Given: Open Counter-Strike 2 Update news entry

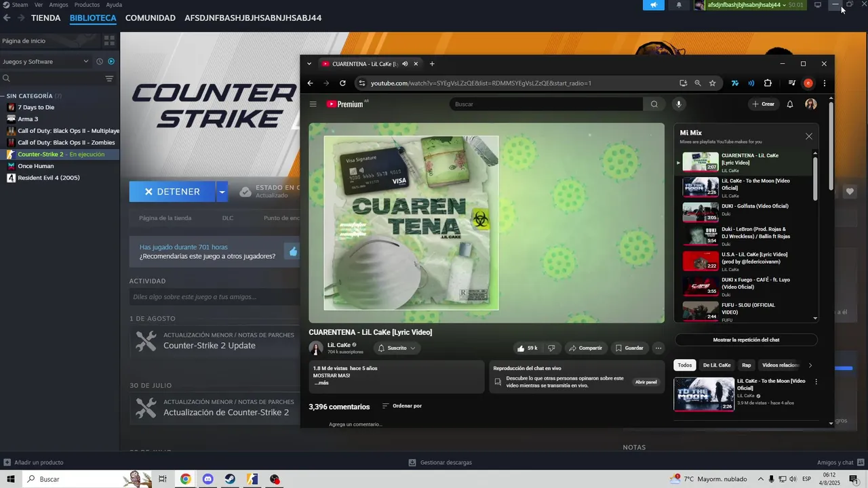Looking at the screenshot, I should click(210, 346).
